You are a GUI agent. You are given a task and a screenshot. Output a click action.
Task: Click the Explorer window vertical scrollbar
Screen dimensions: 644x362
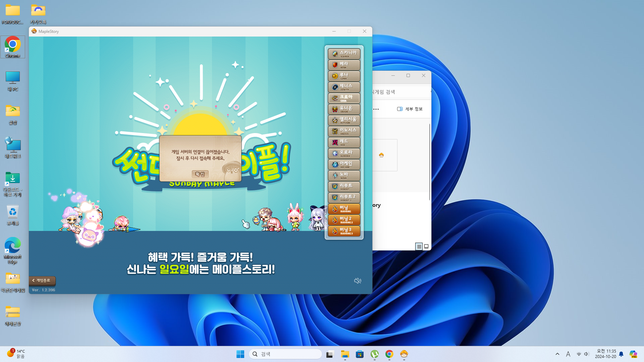pyautogui.click(x=430, y=162)
